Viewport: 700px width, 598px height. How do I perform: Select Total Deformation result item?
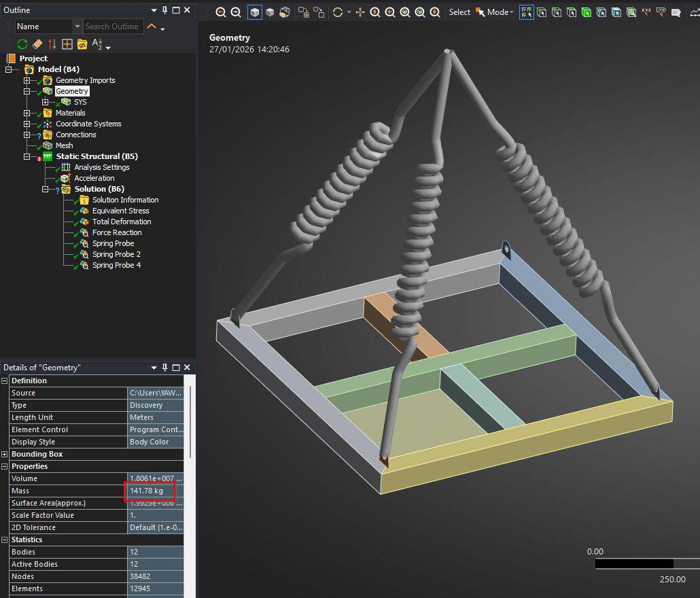click(x=122, y=222)
